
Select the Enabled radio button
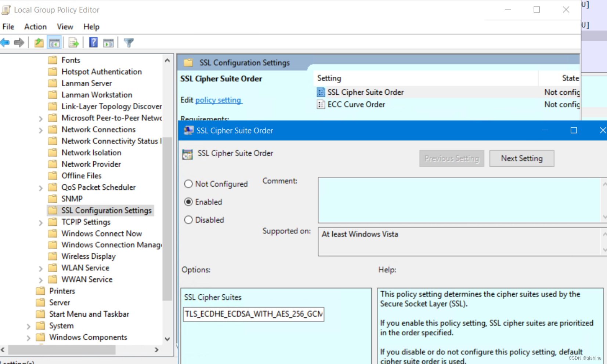coord(188,202)
